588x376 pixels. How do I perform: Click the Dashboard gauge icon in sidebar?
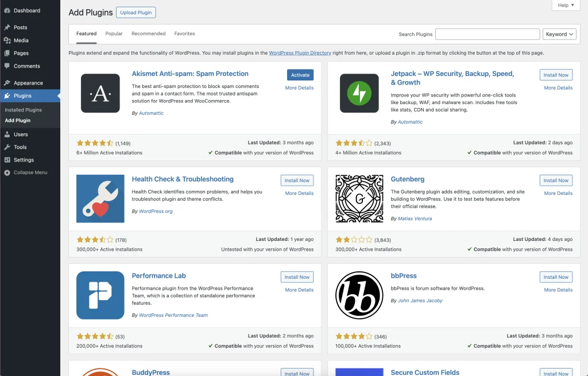(7, 10)
